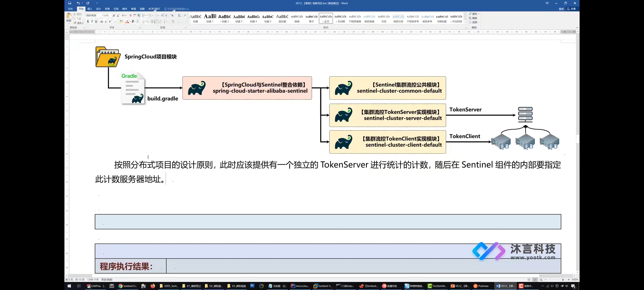Viewport: 644px width, 290px height.
Task: Sort text with the A-Z sort icon
Action: (179, 16)
